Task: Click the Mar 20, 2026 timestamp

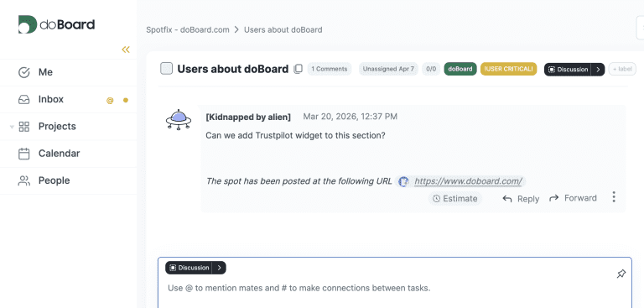Action: [x=350, y=117]
